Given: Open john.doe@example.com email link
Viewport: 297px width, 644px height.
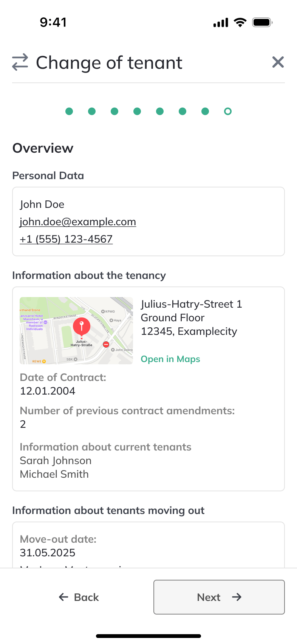Looking at the screenshot, I should pos(78,222).
